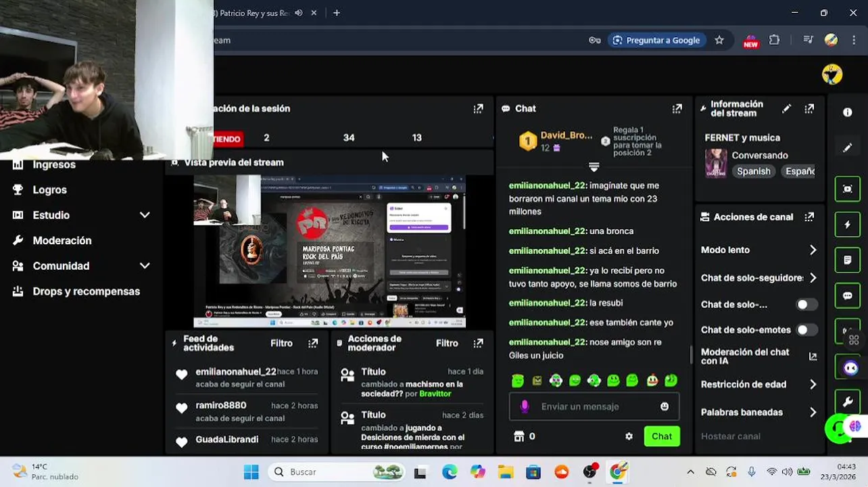Click the Hostear canal option

point(731,436)
